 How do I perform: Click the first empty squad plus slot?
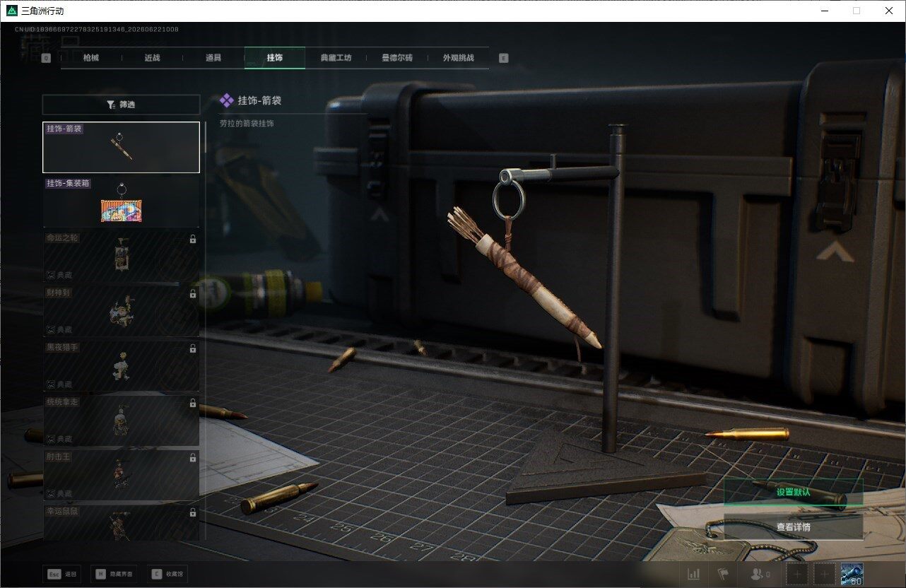pos(797,575)
